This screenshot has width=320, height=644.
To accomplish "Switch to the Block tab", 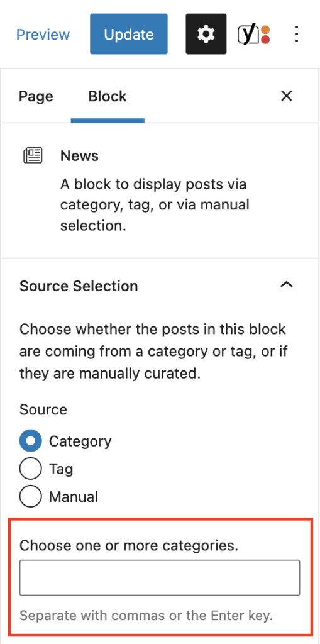I will 108,96.
